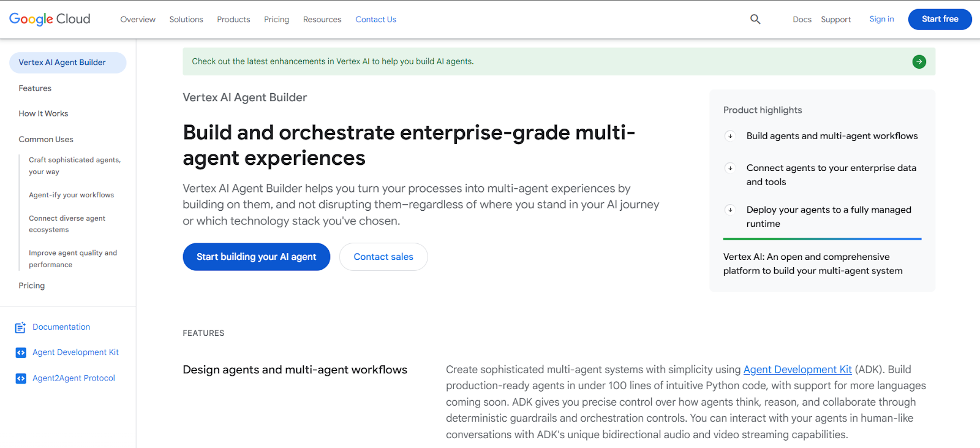Open the Products menu
980x448 pixels.
click(x=233, y=20)
